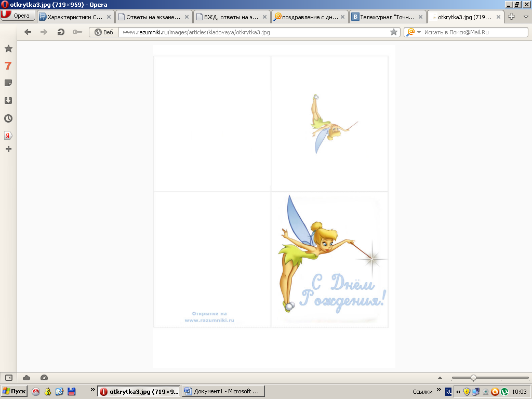Image resolution: width=532 pixels, height=399 pixels.
Task: Switch to the БЖД, ответы tab
Action: 231,17
